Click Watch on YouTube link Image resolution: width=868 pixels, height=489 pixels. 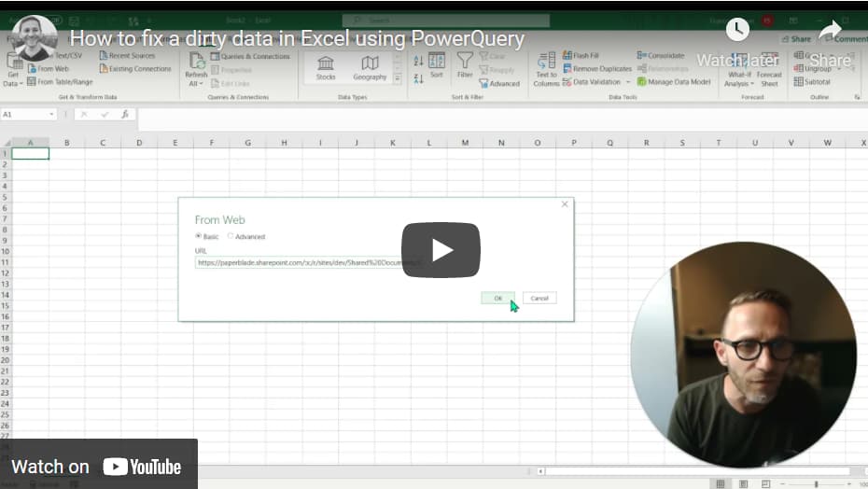point(97,467)
